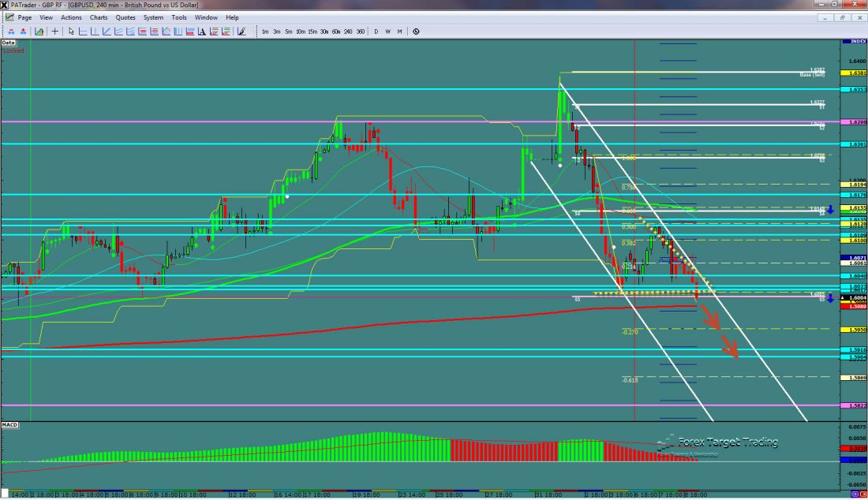Open the pencil drawing tool
The image size is (868, 500).
coord(241,32)
